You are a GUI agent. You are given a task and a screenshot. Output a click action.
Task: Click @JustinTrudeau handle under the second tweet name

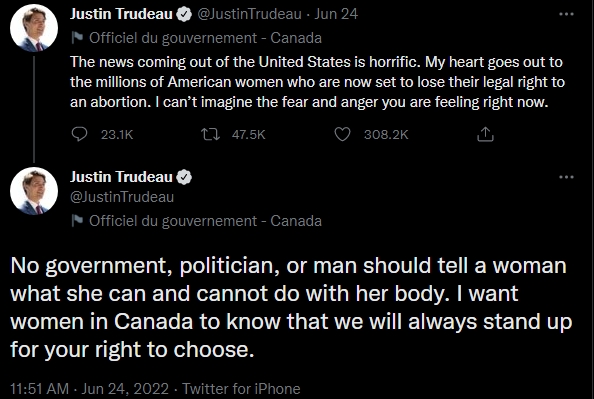tap(122, 197)
